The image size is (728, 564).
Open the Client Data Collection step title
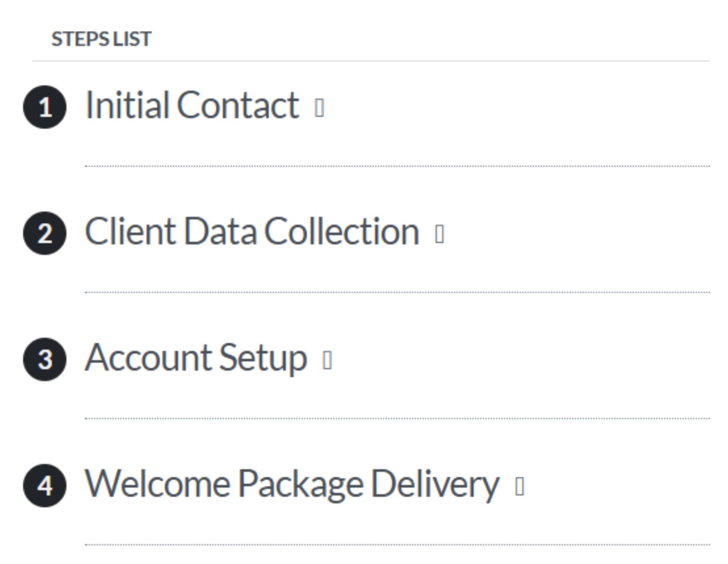252,231
